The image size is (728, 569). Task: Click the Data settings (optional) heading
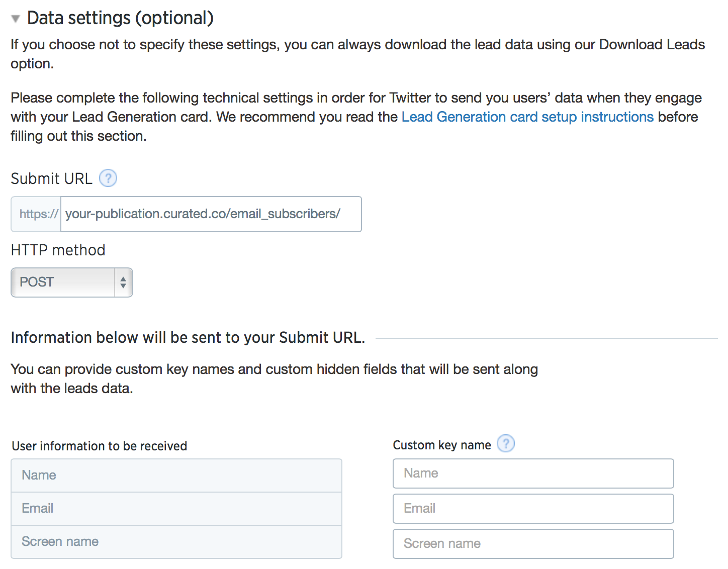(x=120, y=18)
